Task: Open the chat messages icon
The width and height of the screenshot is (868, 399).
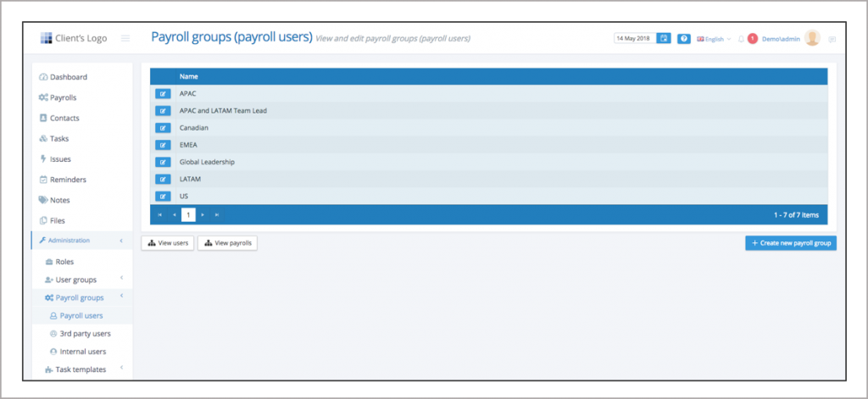Action: tap(832, 39)
